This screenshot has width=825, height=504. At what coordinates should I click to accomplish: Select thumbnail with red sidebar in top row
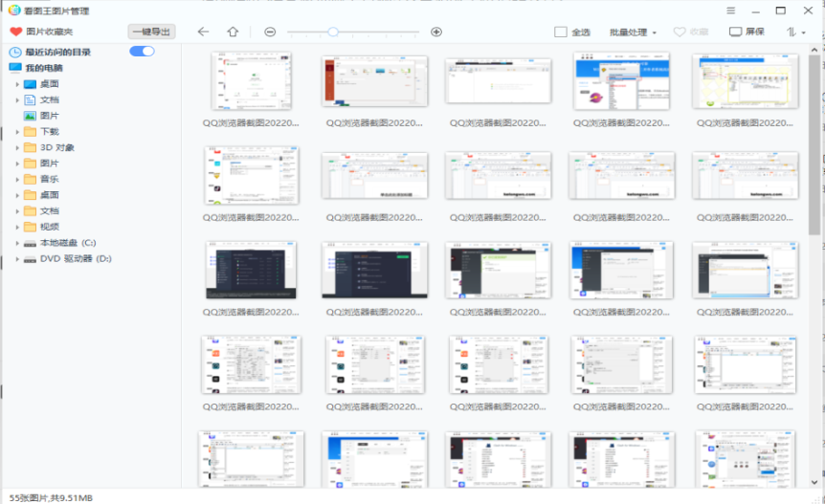[374, 81]
